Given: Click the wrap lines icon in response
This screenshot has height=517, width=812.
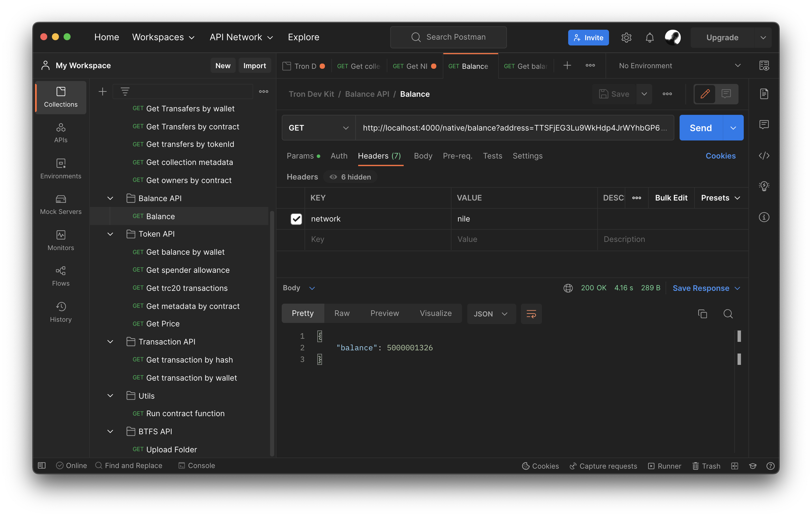Looking at the screenshot, I should pos(531,314).
